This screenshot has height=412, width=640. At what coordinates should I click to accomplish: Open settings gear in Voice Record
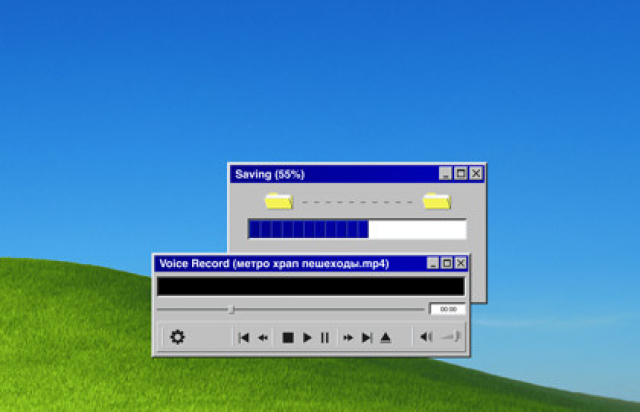(x=177, y=337)
